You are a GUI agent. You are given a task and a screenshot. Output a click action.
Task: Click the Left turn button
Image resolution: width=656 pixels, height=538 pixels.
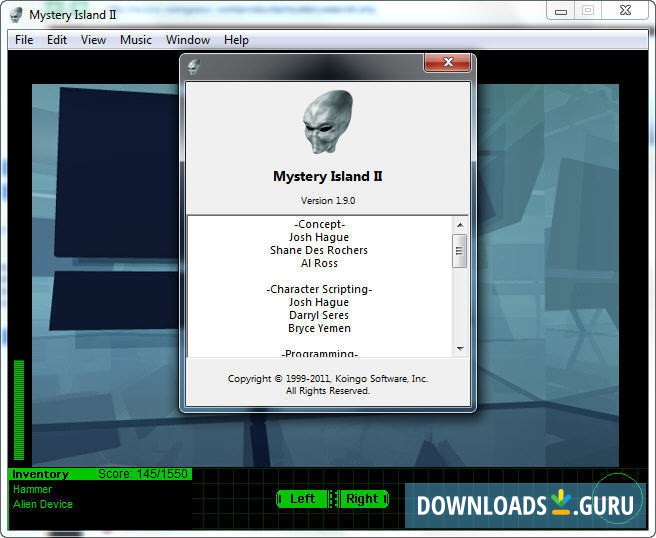[x=302, y=499]
